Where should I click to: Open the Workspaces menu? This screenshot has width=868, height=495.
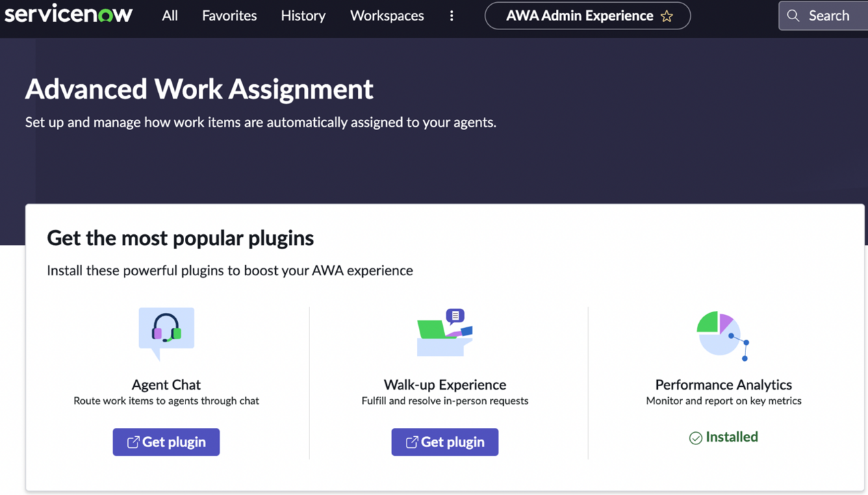387,15
